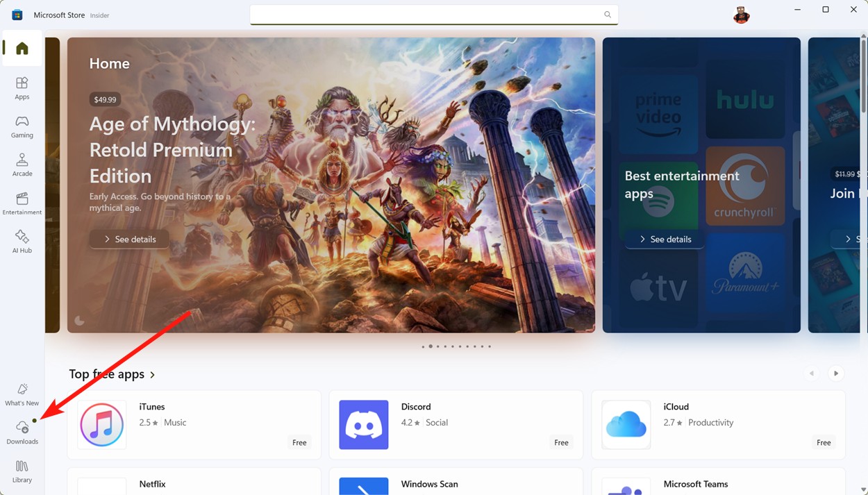The height and width of the screenshot is (495, 868).
Task: Click the scrollbar down arrow
Action: 863,489
